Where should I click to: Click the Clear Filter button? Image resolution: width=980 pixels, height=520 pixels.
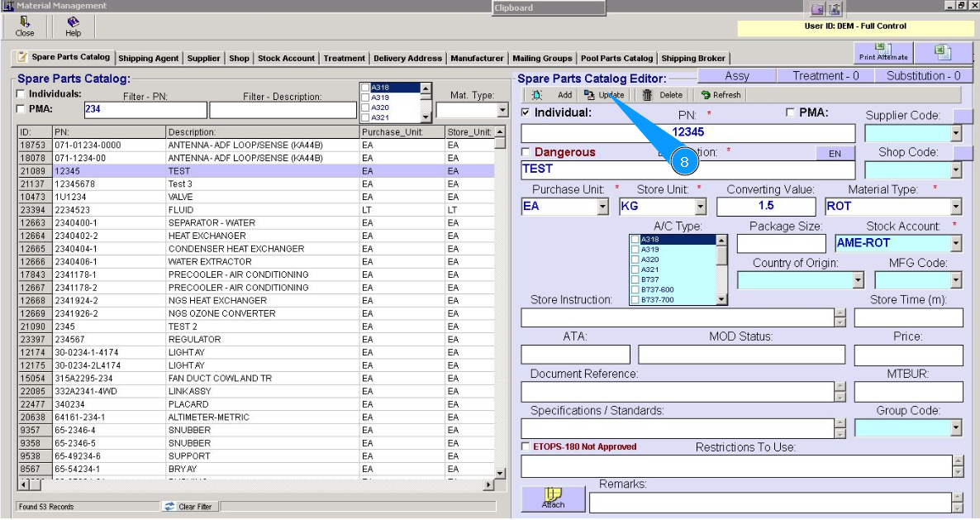(189, 507)
